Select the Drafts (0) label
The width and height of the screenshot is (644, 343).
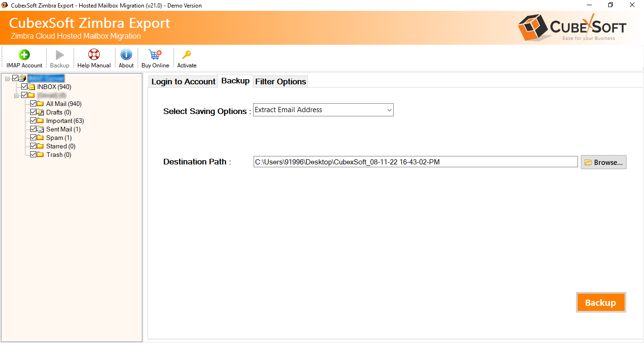pyautogui.click(x=58, y=112)
